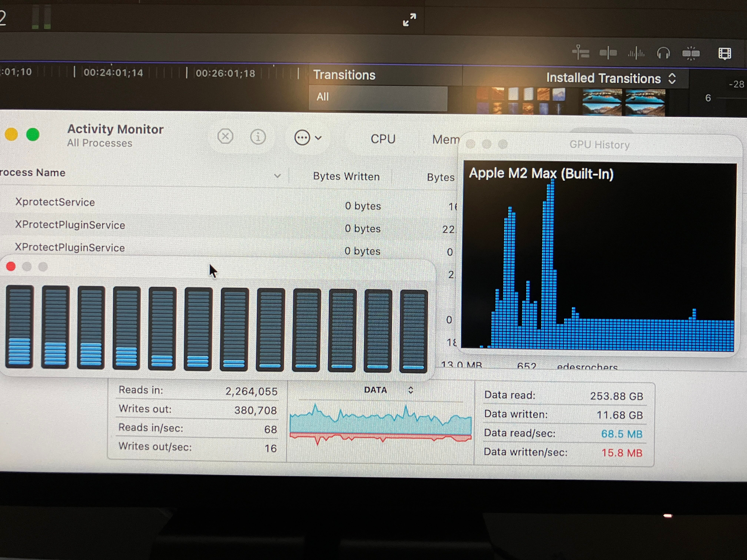Toggle audio skimming waveform icon
This screenshot has width=747, height=560.
coord(636,53)
